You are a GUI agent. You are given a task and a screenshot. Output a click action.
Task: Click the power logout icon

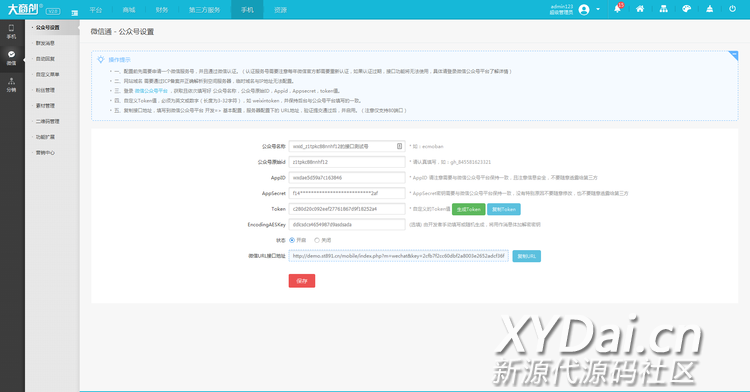[732, 9]
